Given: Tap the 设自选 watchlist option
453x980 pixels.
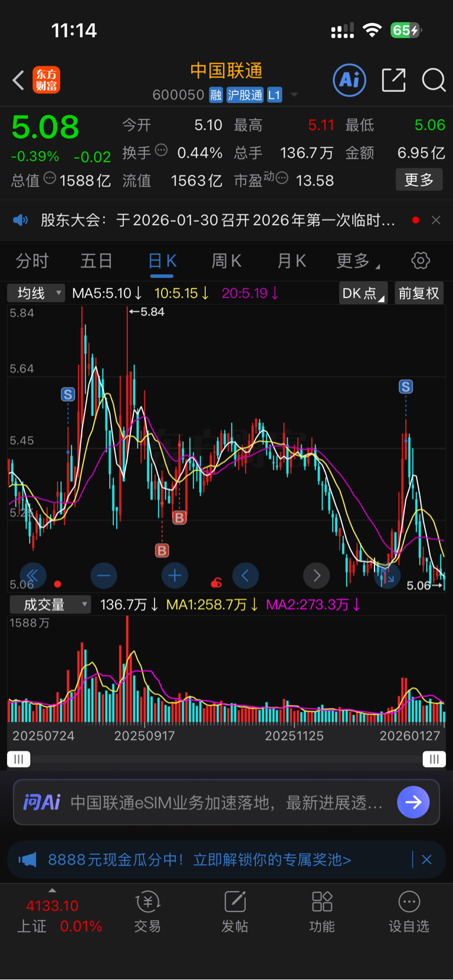Looking at the screenshot, I should coord(409,912).
